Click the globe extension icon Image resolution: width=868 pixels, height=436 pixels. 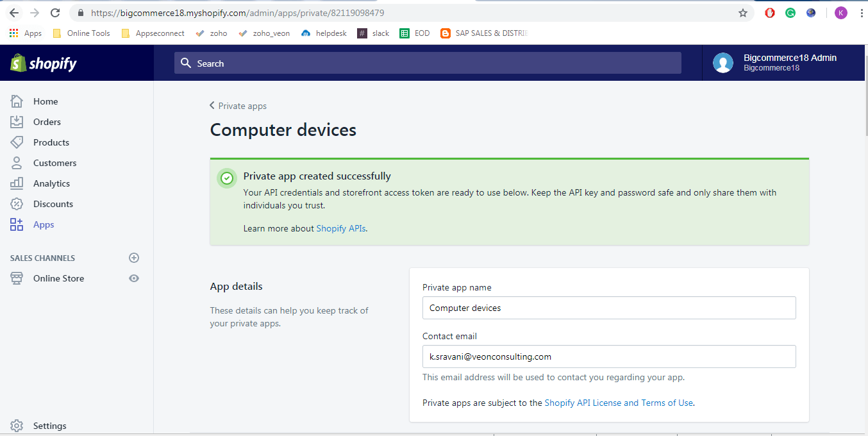coord(811,13)
